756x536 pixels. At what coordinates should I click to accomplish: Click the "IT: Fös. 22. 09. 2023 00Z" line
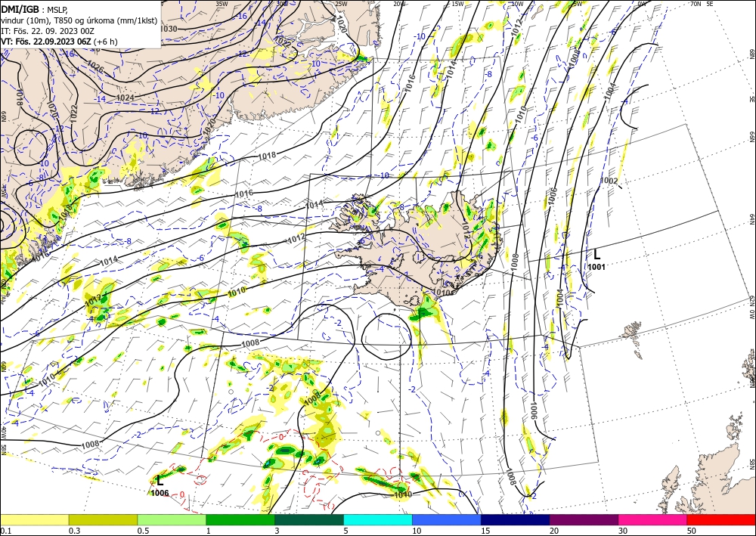coord(47,31)
